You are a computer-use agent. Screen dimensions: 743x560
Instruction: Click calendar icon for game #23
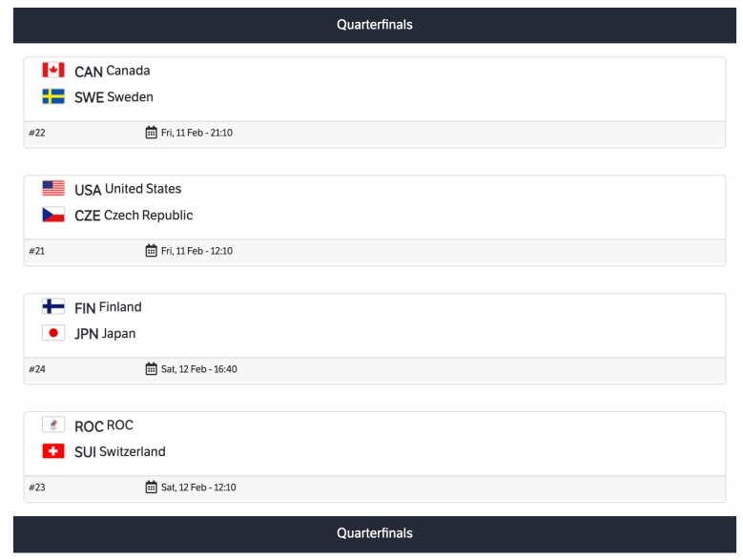(151, 487)
